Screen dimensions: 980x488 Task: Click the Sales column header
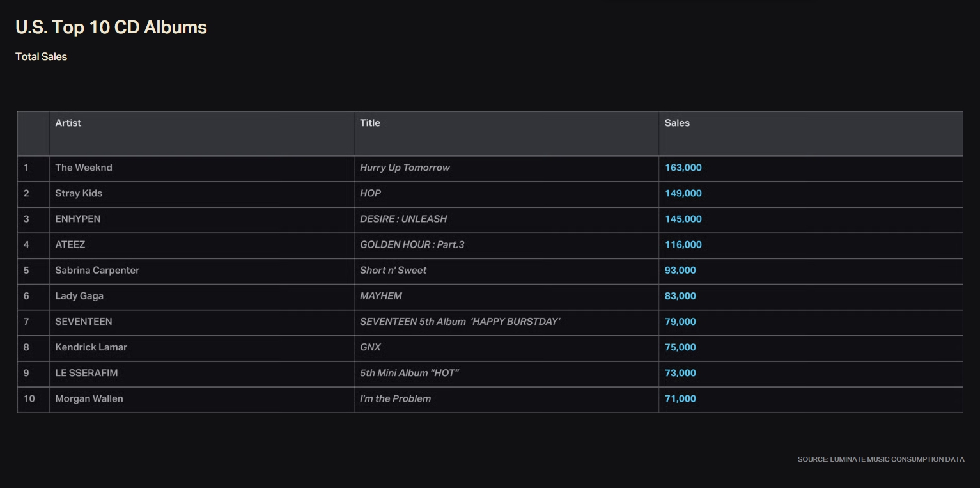coord(677,123)
